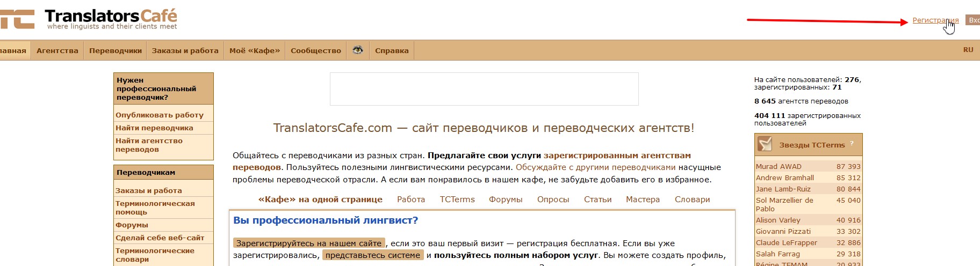Open Терминологическая помощь link
Image resolution: width=980 pixels, height=266 pixels.
point(155,208)
